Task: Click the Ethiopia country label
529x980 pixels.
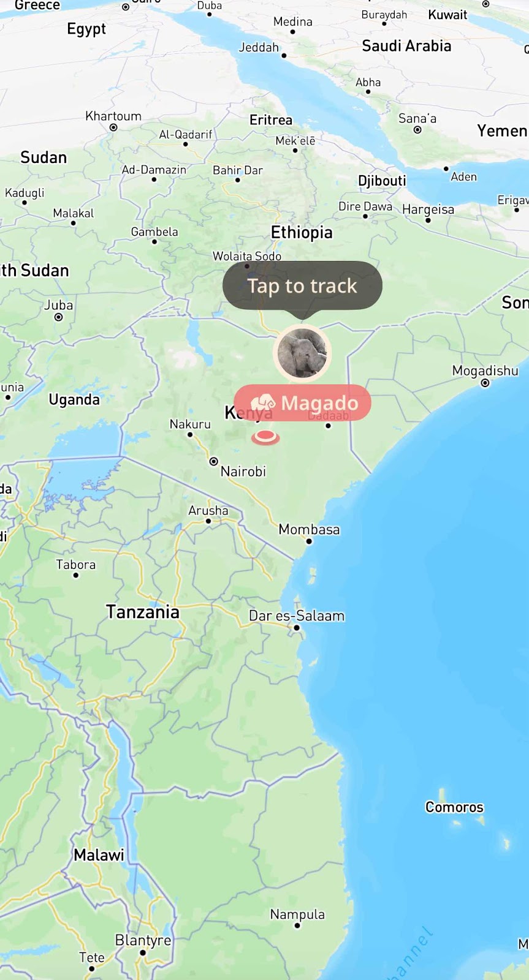Action: 302,232
